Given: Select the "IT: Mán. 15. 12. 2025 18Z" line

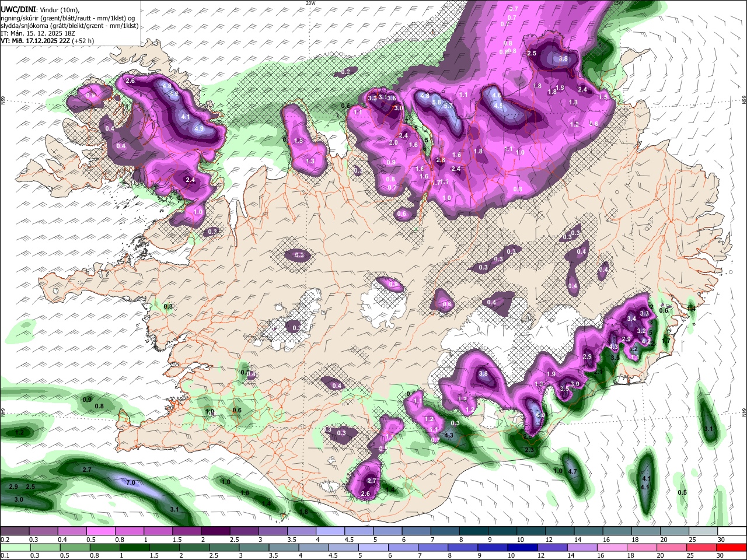Looking at the screenshot, I should (x=39, y=33).
